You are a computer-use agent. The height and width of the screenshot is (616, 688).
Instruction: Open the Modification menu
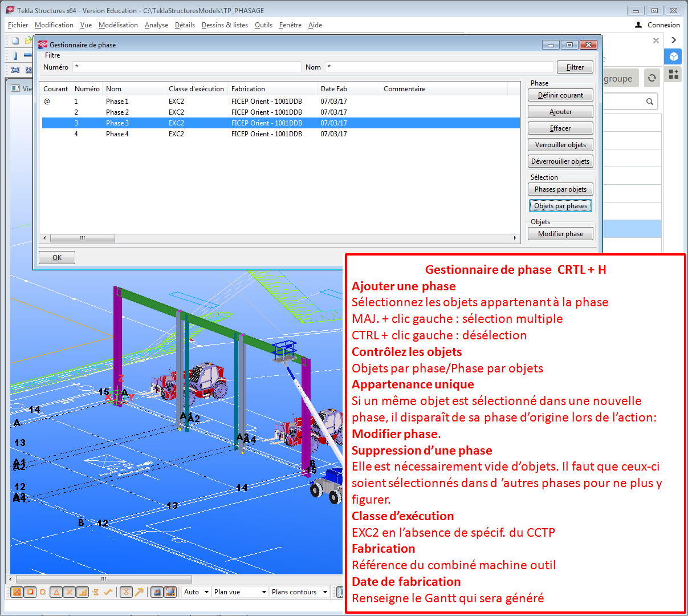click(54, 25)
